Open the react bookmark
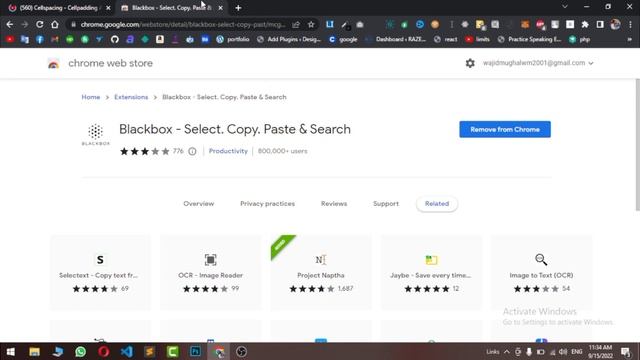 pyautogui.click(x=446, y=40)
